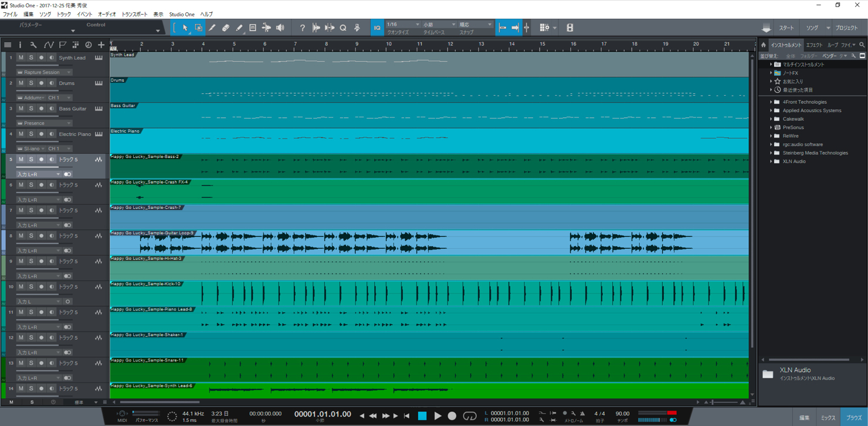Select the Paint (pencil) tool
Screen dimensions: 868x426
[239, 28]
